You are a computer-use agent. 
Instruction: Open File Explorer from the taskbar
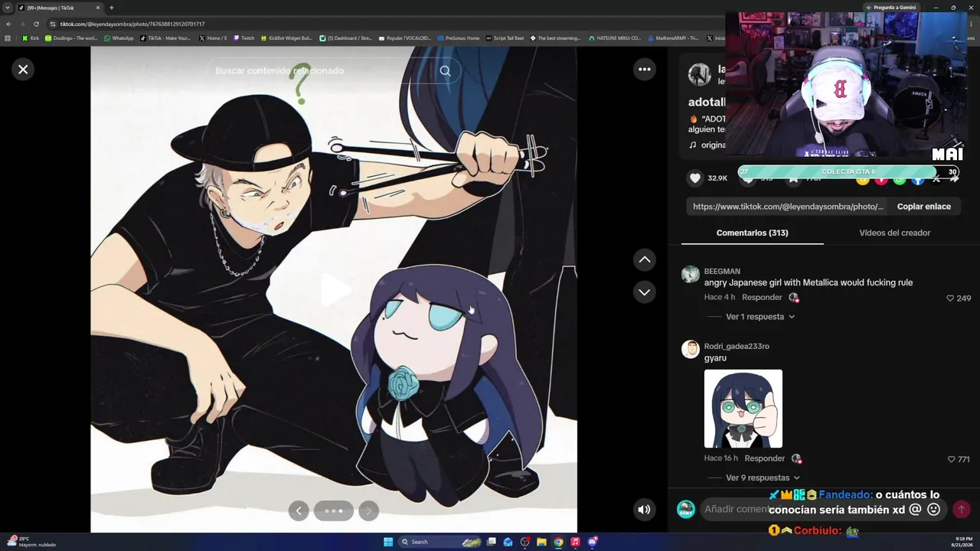(541, 542)
